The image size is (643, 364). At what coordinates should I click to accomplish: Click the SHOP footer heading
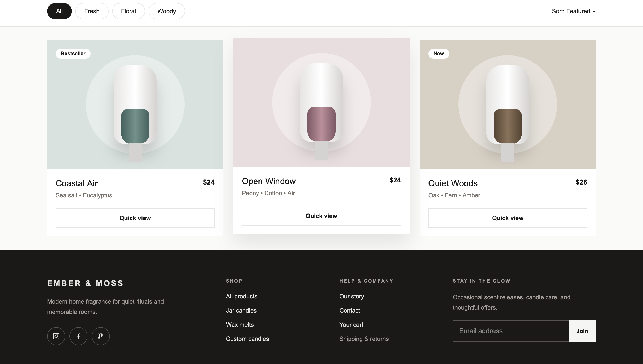pos(234,281)
